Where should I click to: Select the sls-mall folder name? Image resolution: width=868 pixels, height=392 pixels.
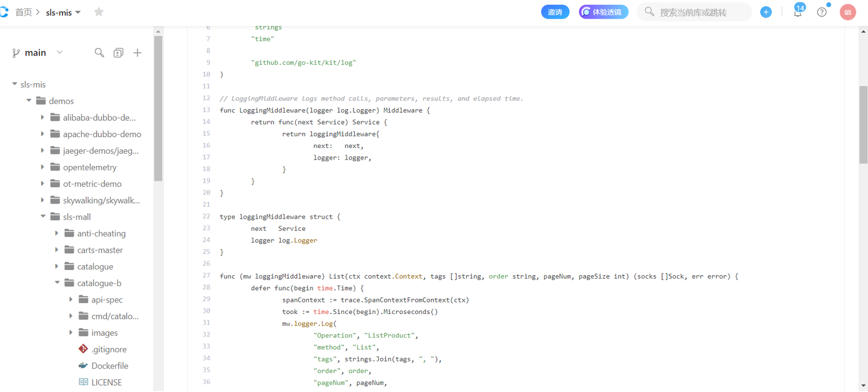[77, 217]
